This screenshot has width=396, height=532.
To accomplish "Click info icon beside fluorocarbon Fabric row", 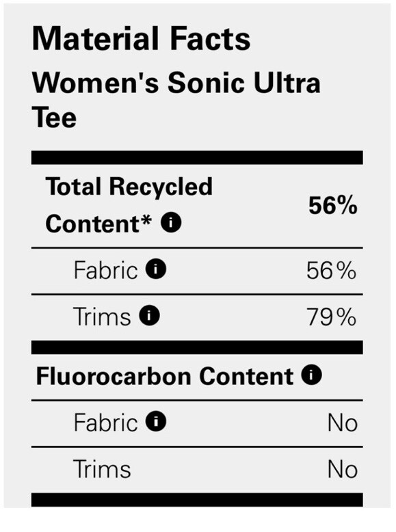I will pyautogui.click(x=156, y=421).
